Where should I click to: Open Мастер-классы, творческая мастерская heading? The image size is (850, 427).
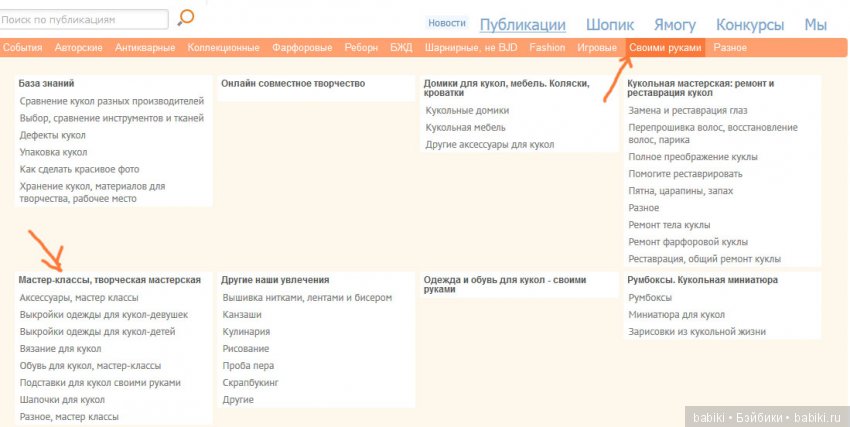click(x=109, y=280)
